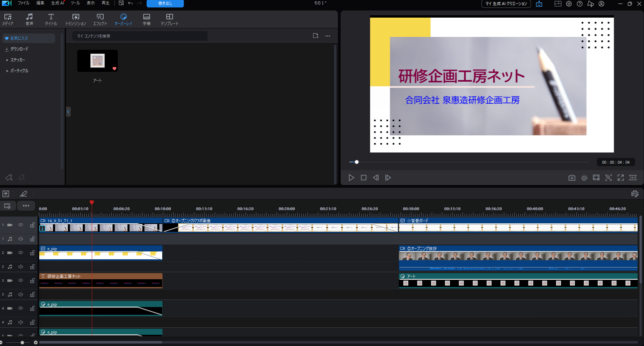Step to the next frame
The width and height of the screenshot is (644, 346).
[x=388, y=178]
